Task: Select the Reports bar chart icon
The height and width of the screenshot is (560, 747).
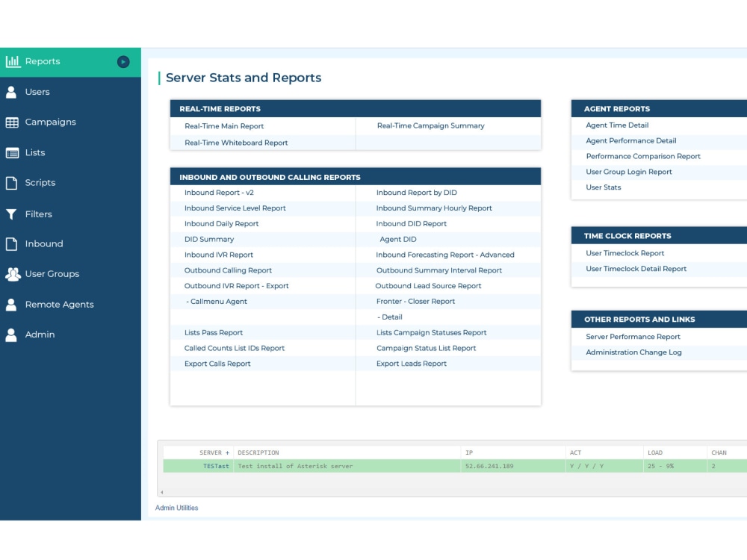Action: (x=13, y=61)
